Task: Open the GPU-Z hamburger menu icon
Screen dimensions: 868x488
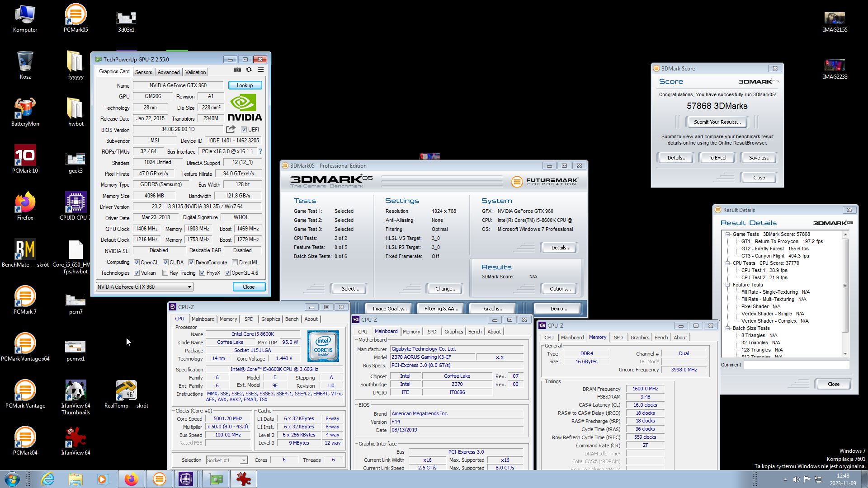Action: [x=260, y=70]
